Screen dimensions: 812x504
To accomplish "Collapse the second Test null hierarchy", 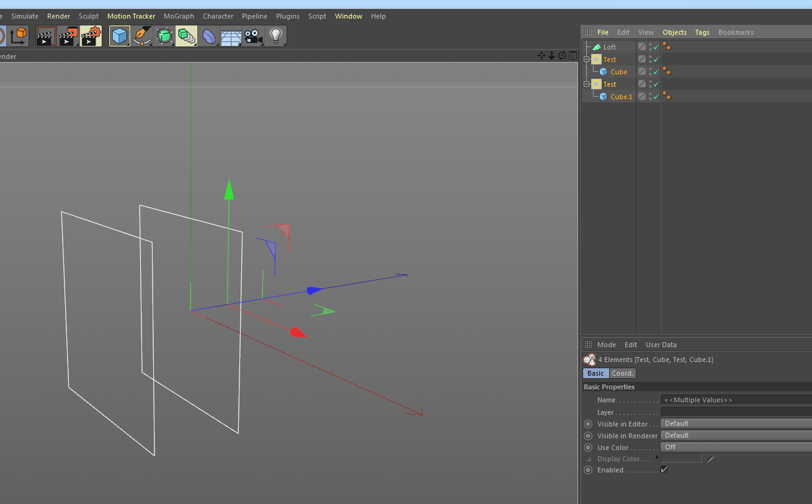I will point(586,84).
